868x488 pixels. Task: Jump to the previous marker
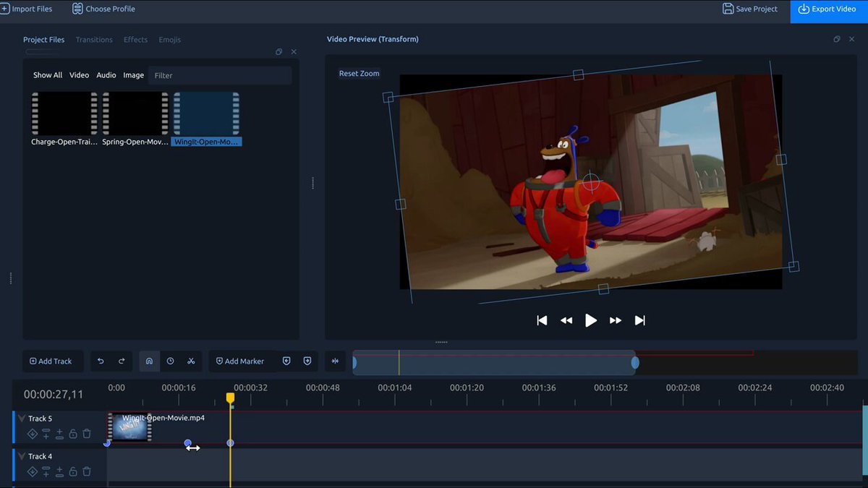pos(286,361)
